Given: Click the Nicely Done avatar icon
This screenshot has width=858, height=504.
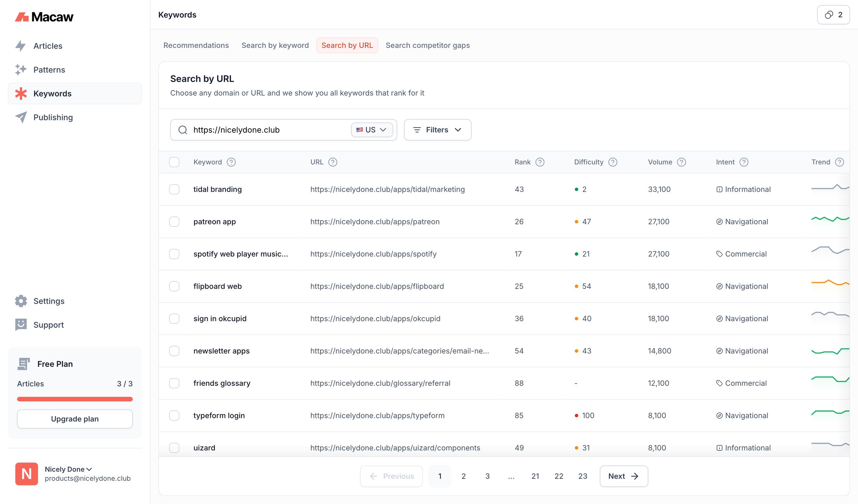Looking at the screenshot, I should [26, 474].
